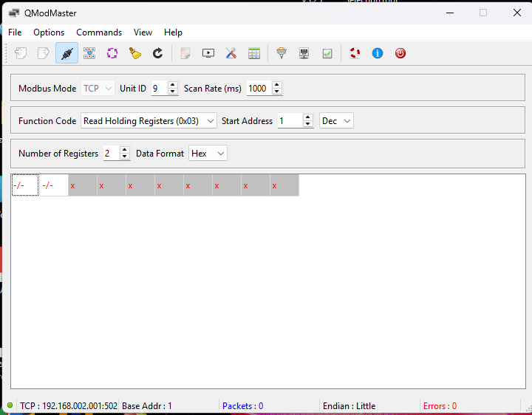Click the QModMaster title bar app icon
The width and height of the screenshot is (532, 415).
coord(14,13)
